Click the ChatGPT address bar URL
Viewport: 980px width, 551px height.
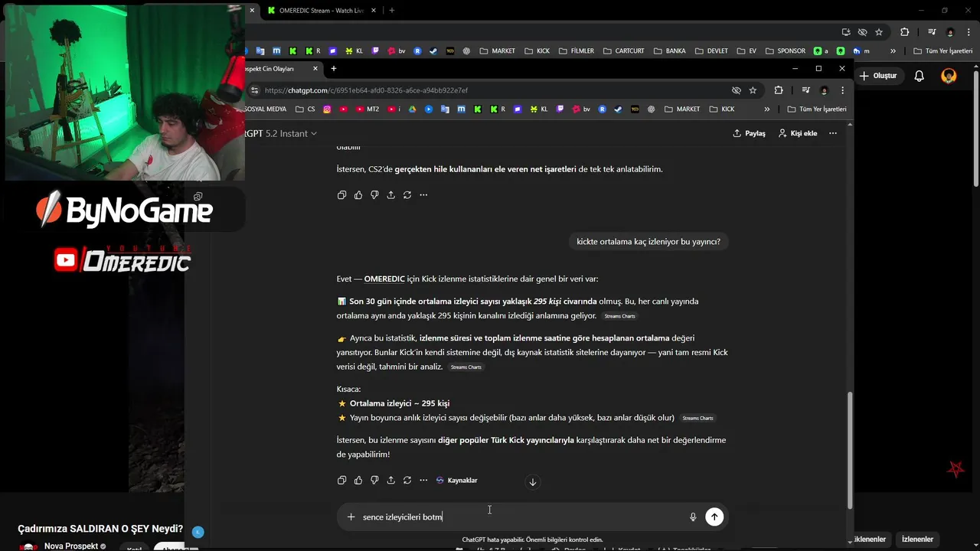tap(366, 90)
